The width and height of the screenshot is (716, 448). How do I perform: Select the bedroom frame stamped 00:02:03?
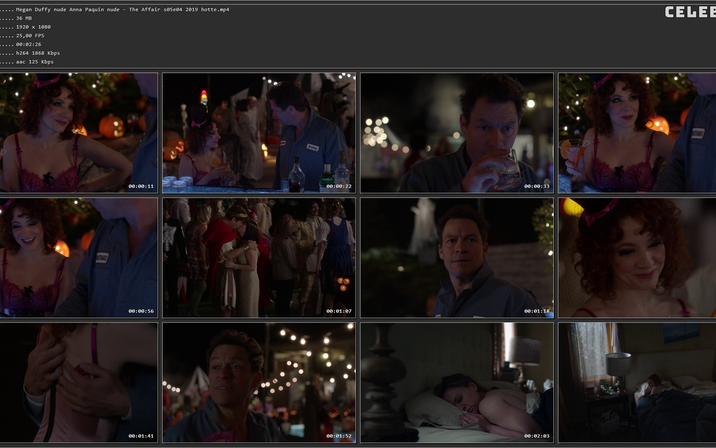coord(457,382)
